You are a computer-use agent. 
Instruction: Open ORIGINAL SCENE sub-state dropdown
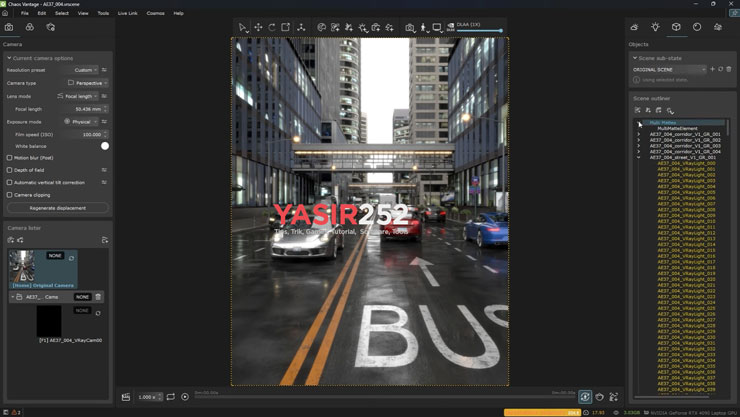(669, 69)
